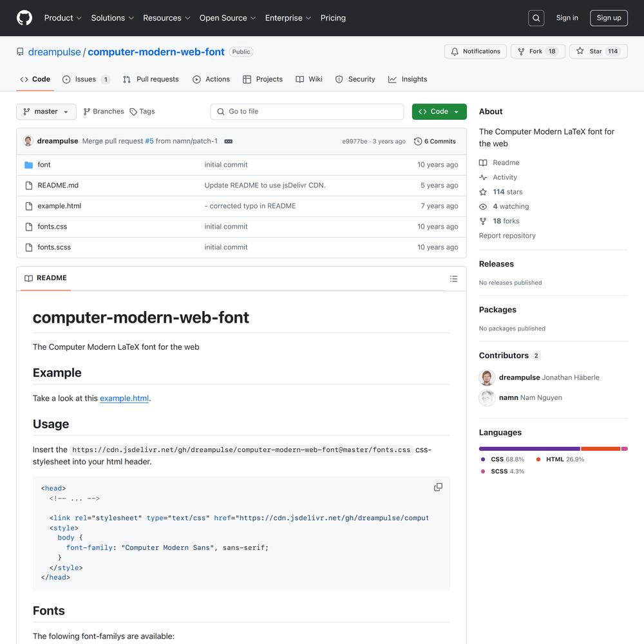Open Jonathan Häberle contributor avatar

[x=487, y=377]
